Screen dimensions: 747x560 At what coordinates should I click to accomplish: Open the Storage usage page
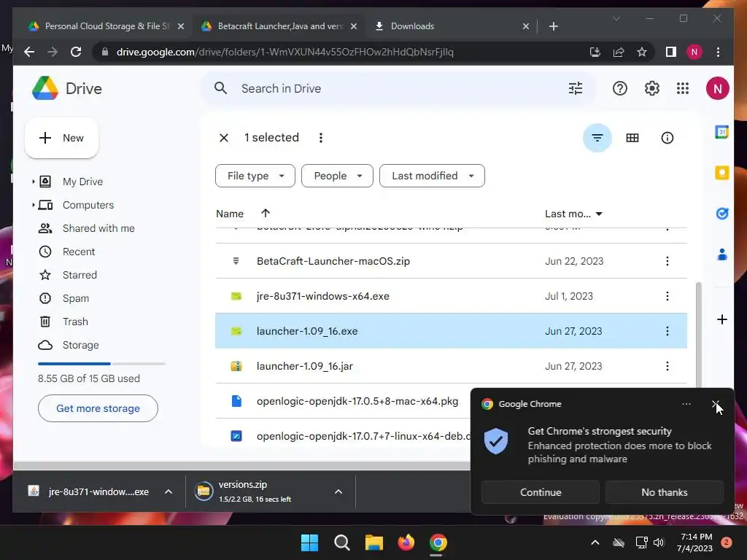coord(80,345)
